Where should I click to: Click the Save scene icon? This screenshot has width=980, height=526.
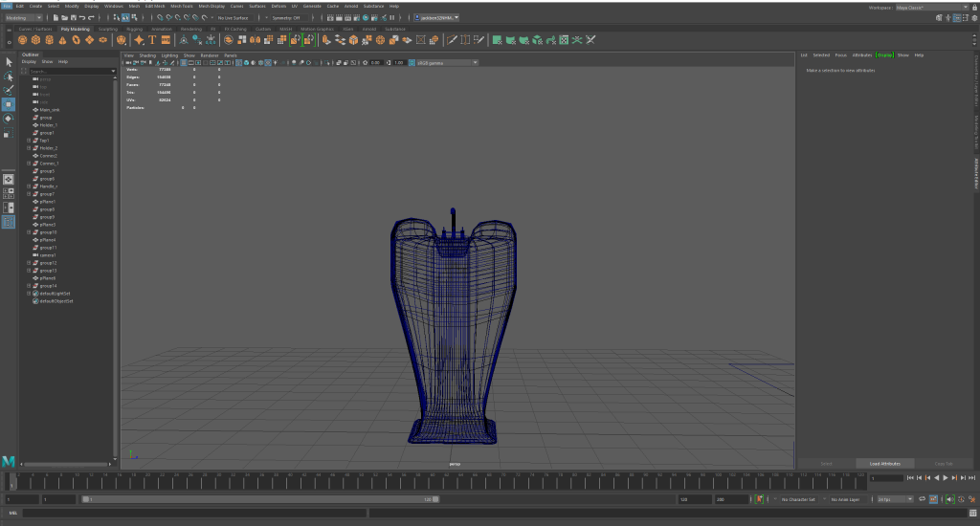(72, 17)
